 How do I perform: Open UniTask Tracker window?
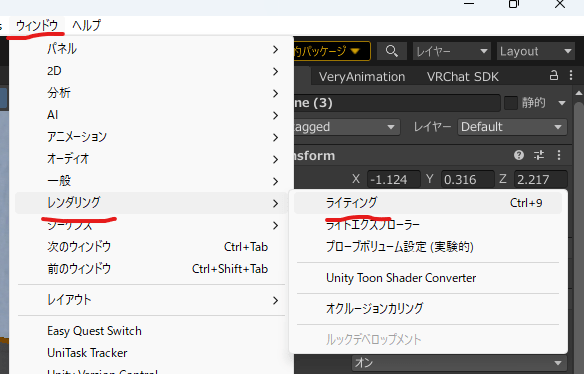(151, 353)
